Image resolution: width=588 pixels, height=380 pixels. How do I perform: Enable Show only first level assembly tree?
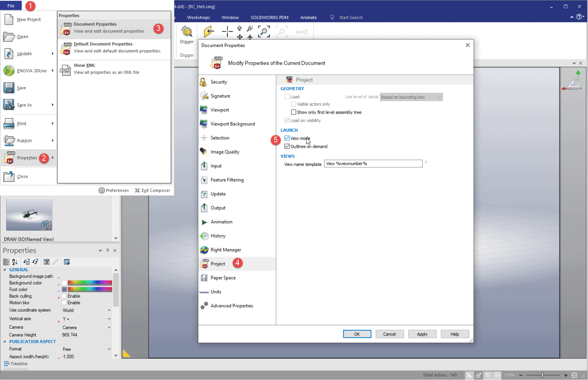click(x=294, y=112)
